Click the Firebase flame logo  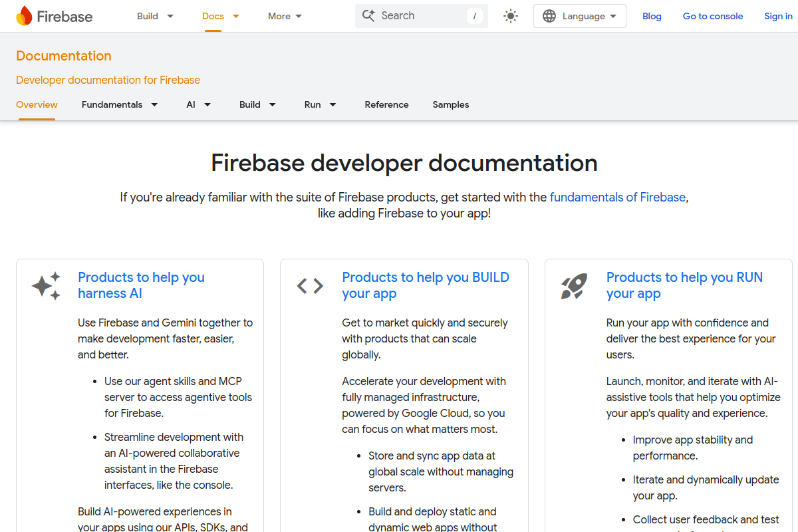pyautogui.click(x=24, y=16)
